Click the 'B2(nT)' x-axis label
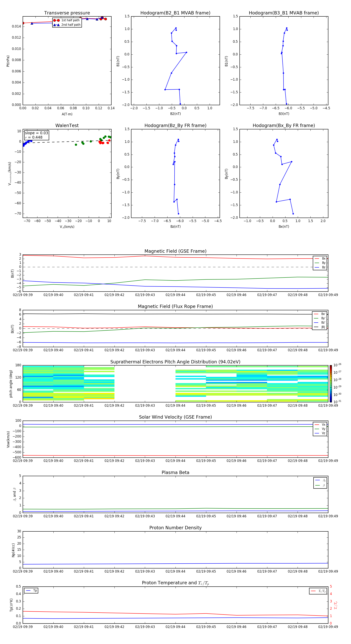Viewport: 351px width, 644px height. pos(175,114)
